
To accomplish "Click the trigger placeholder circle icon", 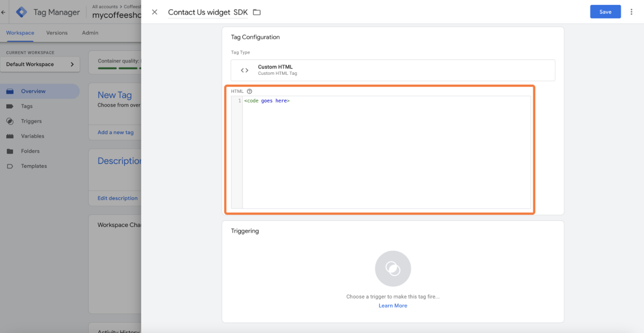I will coord(393,269).
